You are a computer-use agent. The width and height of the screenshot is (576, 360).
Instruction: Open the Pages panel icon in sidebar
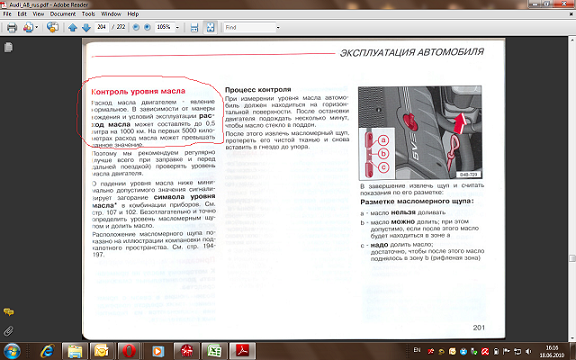(8, 47)
